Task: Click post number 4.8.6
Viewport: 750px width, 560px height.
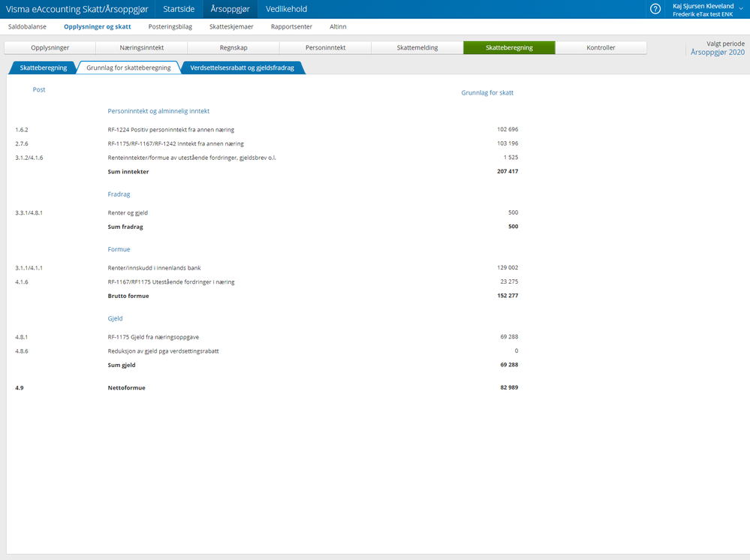Action: coord(22,351)
